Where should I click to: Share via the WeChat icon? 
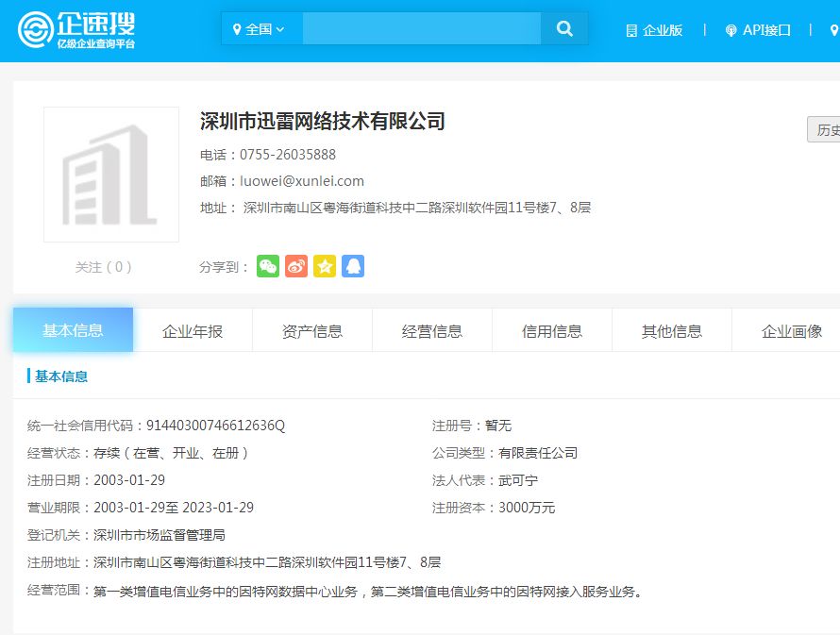click(268, 267)
